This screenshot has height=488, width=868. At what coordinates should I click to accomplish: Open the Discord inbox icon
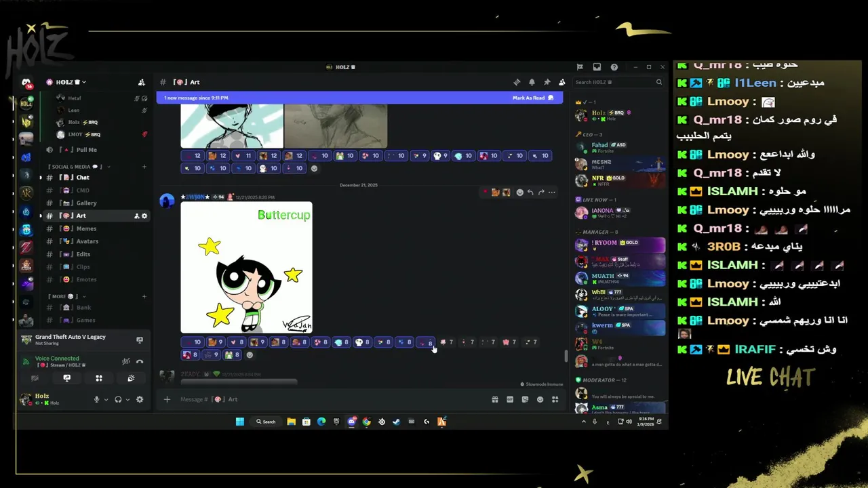coord(597,67)
